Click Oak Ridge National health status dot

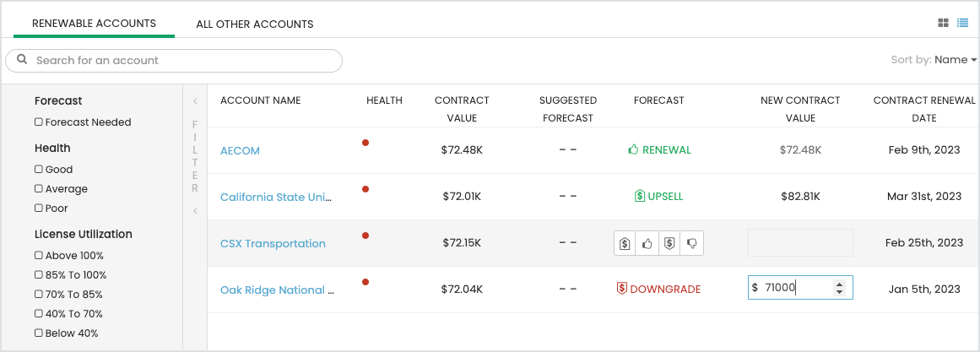tap(365, 282)
